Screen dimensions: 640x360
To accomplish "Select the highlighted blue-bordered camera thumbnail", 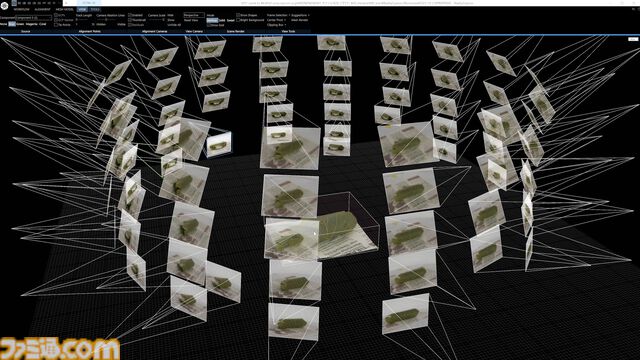I will tap(219, 144).
